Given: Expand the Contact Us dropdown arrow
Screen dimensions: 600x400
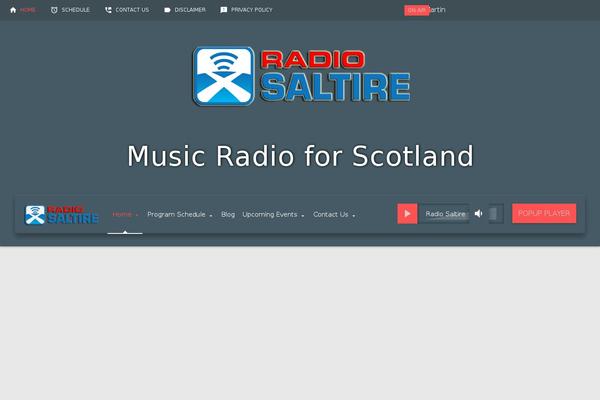Looking at the screenshot, I should 354,216.
